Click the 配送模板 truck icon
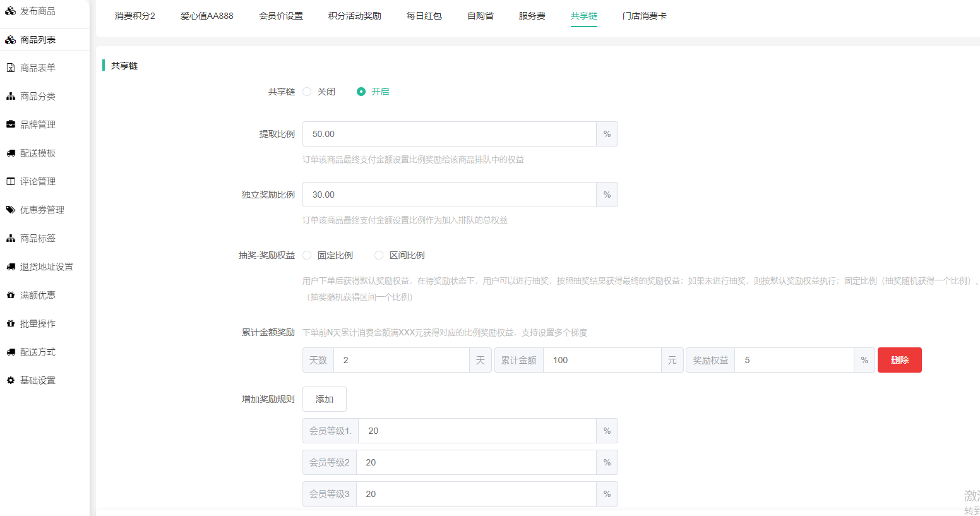This screenshot has width=980, height=516. point(10,153)
